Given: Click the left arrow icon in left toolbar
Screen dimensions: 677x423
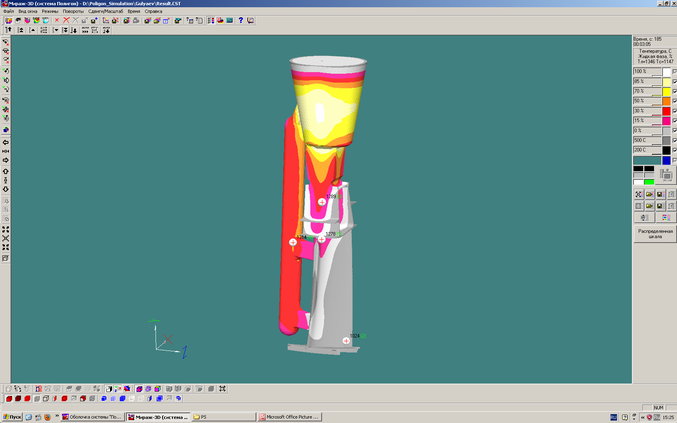Looking at the screenshot, I should pyautogui.click(x=6, y=142).
